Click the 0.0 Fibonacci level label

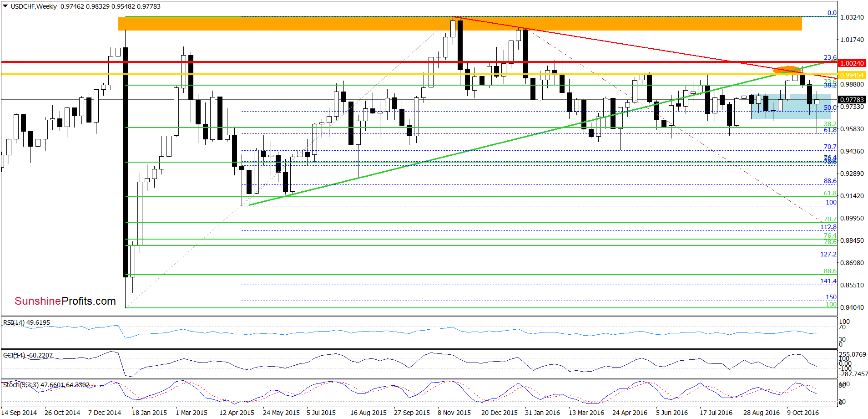click(x=832, y=13)
